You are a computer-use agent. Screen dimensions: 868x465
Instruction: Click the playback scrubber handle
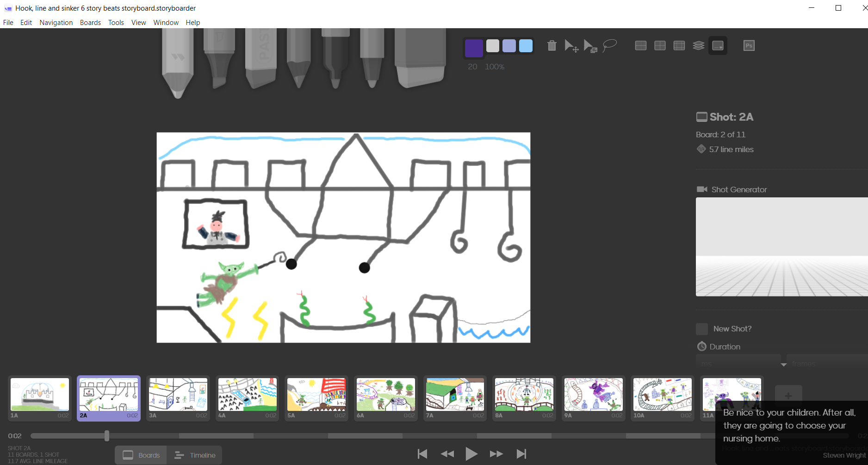point(107,436)
